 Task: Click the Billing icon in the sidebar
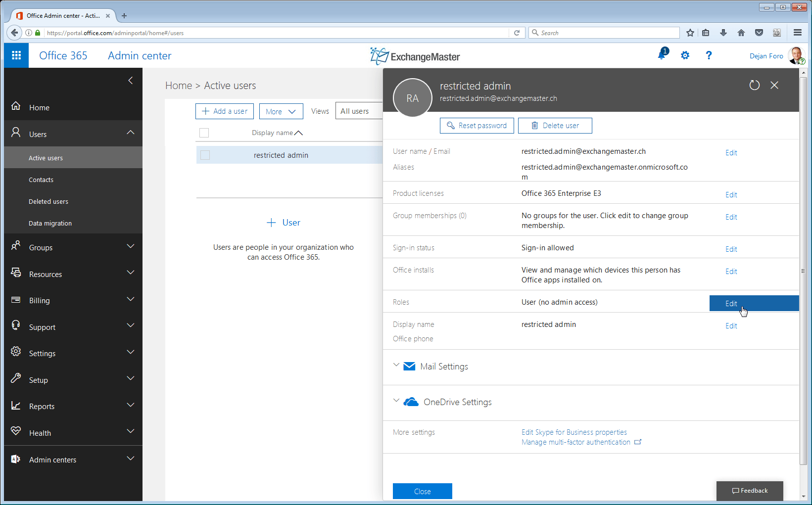pos(16,299)
